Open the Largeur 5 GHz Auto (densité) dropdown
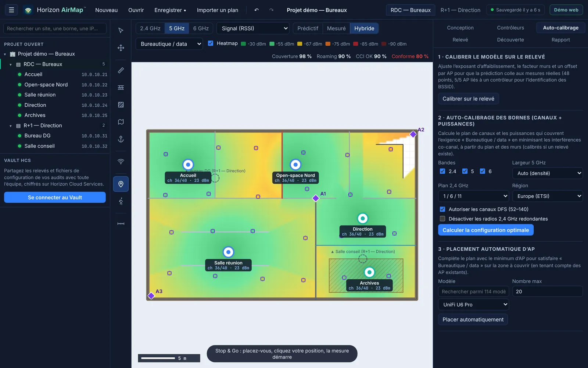The image size is (588, 368). [x=548, y=173]
